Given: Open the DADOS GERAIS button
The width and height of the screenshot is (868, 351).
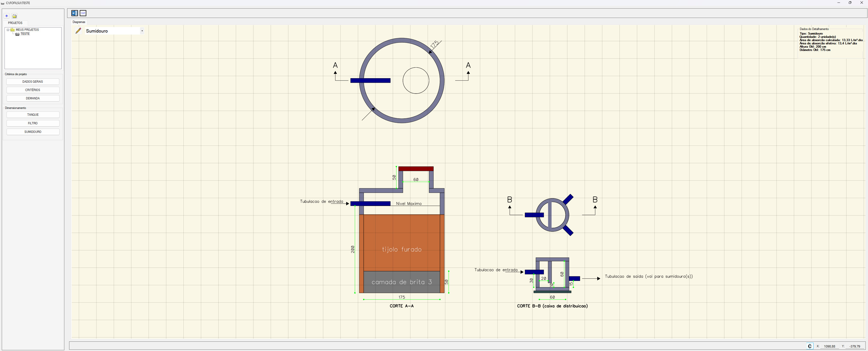Looking at the screenshot, I should click(33, 81).
